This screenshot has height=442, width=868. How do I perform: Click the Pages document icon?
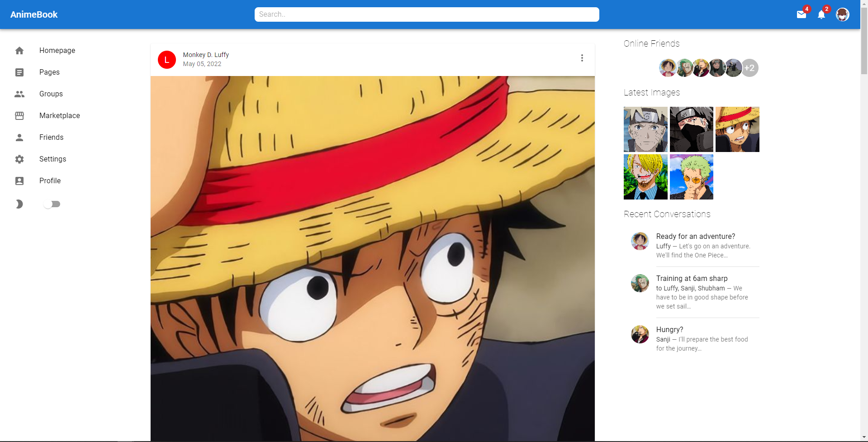click(19, 72)
